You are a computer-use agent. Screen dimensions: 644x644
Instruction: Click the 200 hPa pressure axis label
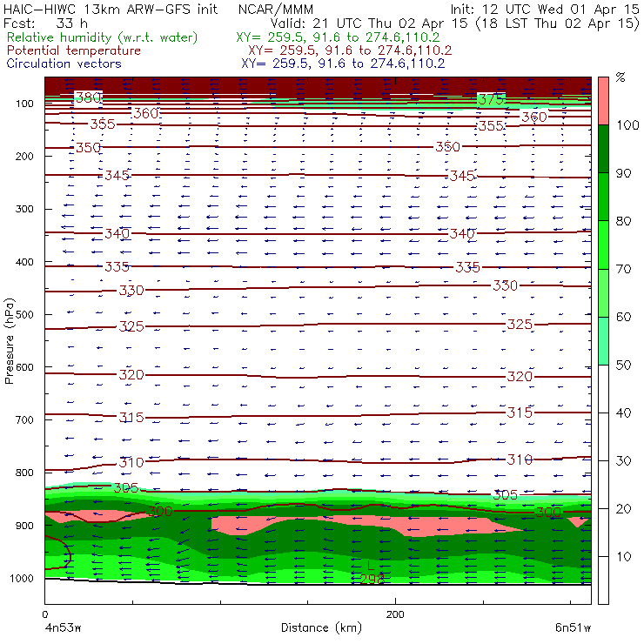(24, 156)
